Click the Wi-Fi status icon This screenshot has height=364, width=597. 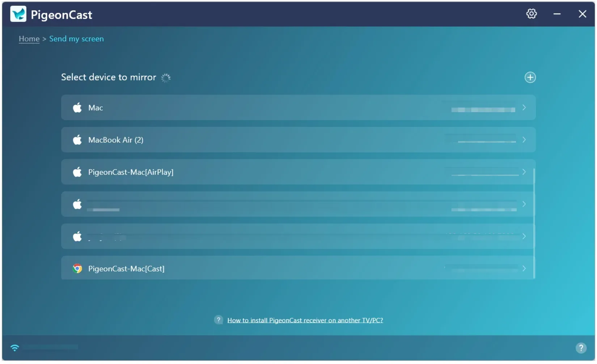14,348
